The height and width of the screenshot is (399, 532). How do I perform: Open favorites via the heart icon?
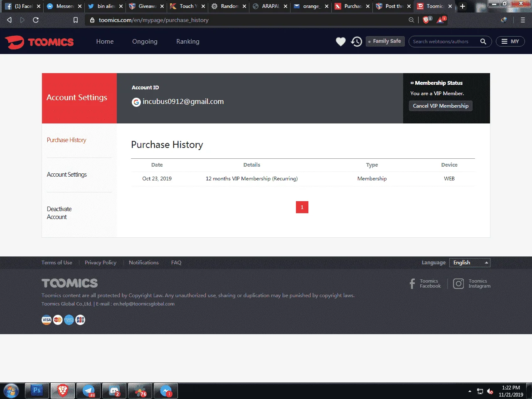click(x=340, y=42)
